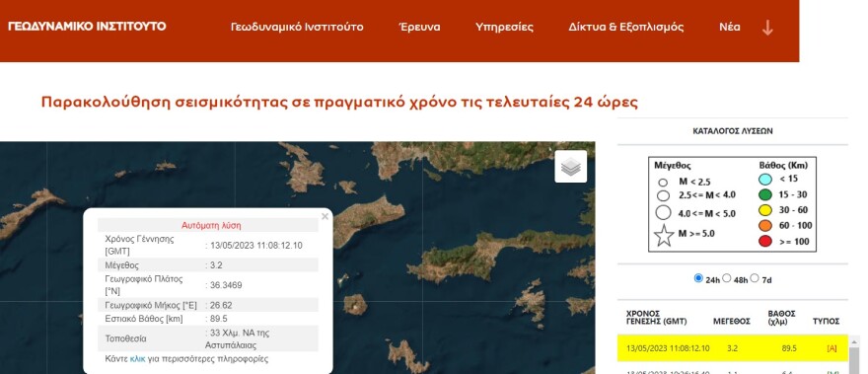
Task: Click the M < 2.5 legend circle
Action: [663, 183]
